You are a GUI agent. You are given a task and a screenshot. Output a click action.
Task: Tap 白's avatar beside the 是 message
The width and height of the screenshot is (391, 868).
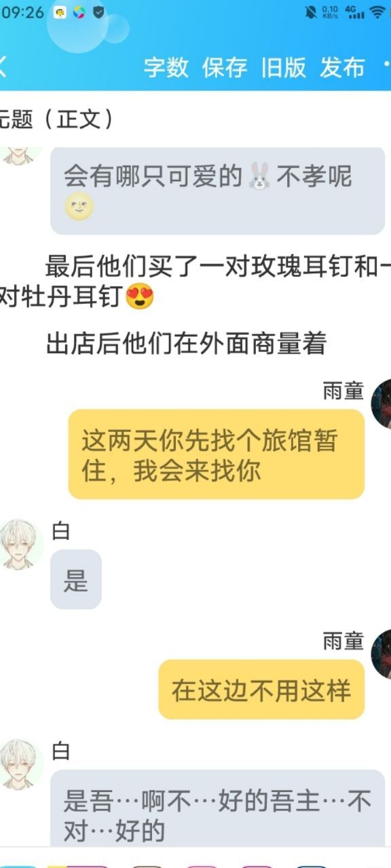tap(20, 544)
